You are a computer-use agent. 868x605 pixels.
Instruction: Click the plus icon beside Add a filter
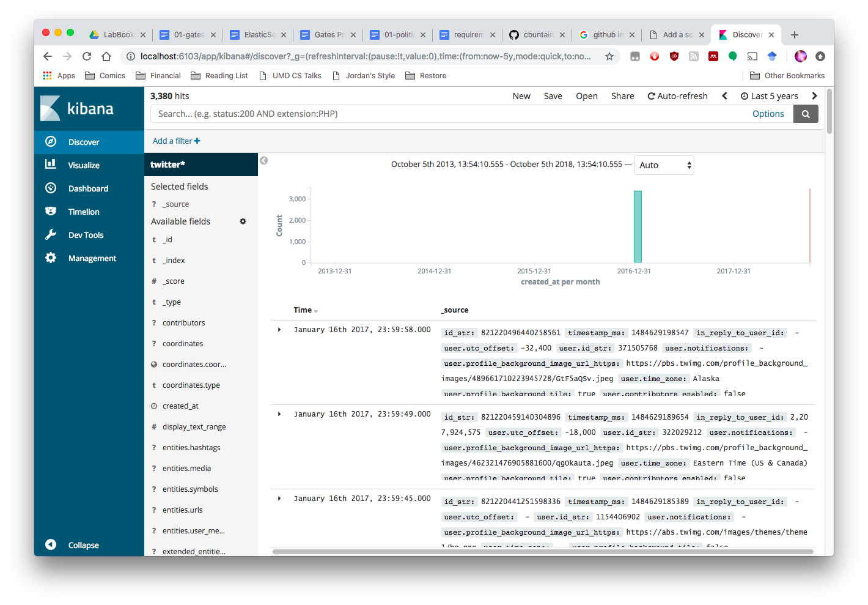(197, 141)
